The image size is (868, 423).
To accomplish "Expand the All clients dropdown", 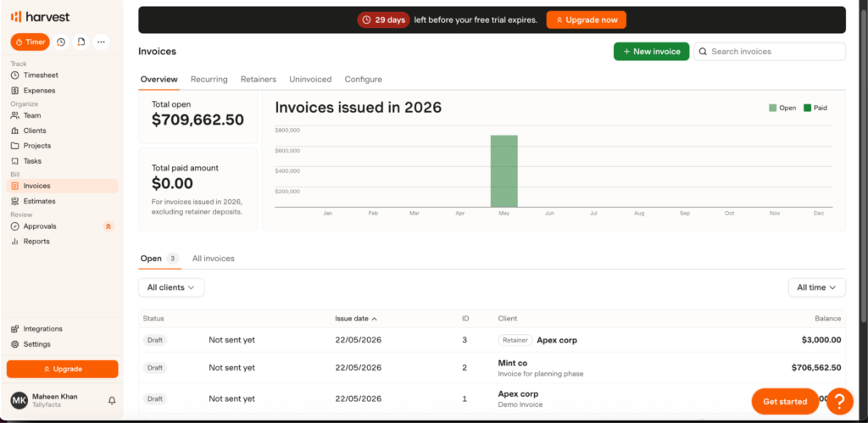I will click(171, 287).
